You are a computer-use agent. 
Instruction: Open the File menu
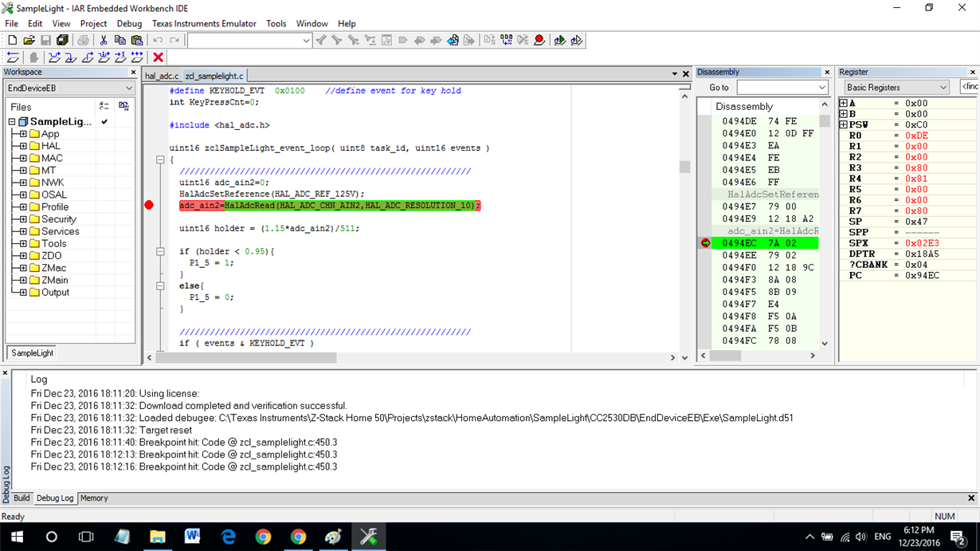pos(12,24)
